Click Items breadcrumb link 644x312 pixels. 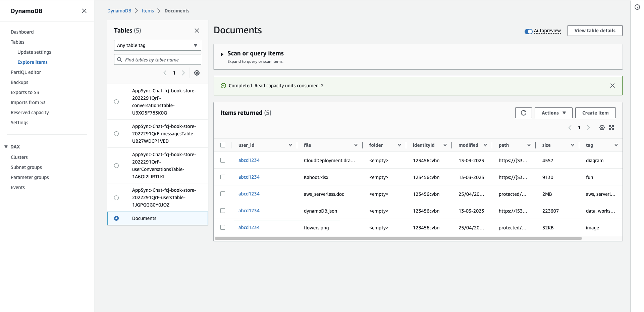click(148, 11)
